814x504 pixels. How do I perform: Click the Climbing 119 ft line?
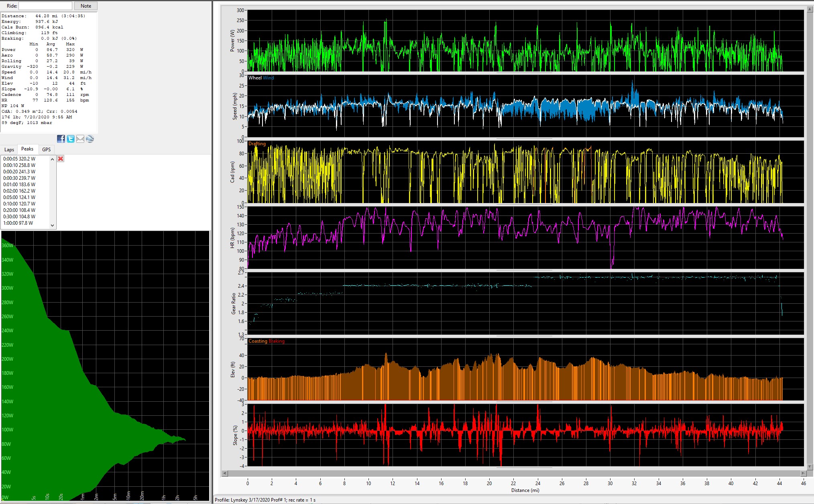30,33
